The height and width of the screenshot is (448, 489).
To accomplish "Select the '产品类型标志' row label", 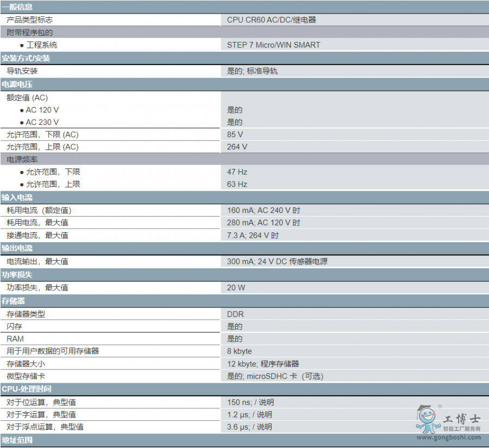I will (x=30, y=20).
